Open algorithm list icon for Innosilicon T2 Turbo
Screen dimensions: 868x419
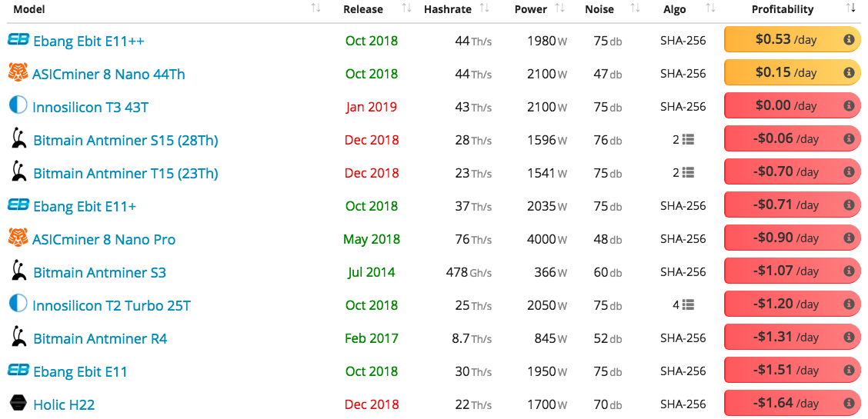pos(688,304)
